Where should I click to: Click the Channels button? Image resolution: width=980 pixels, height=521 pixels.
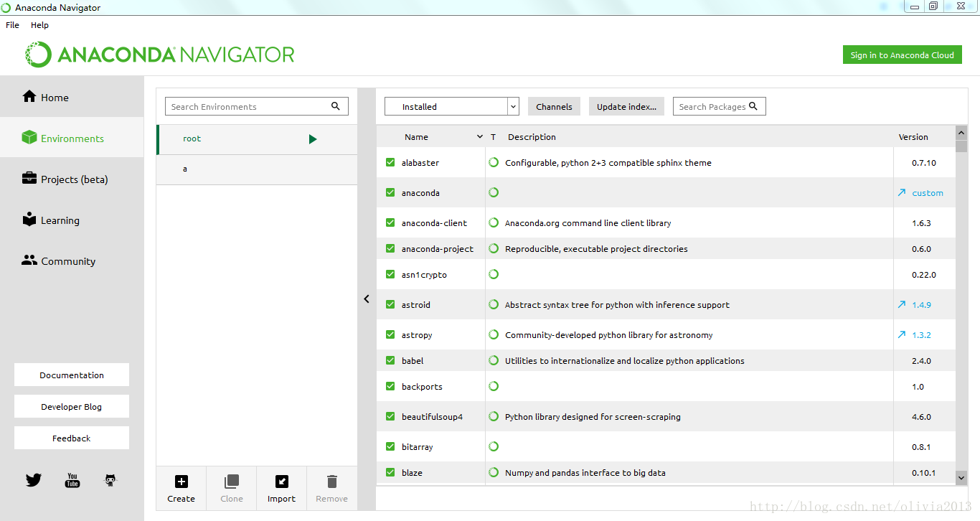coord(554,106)
